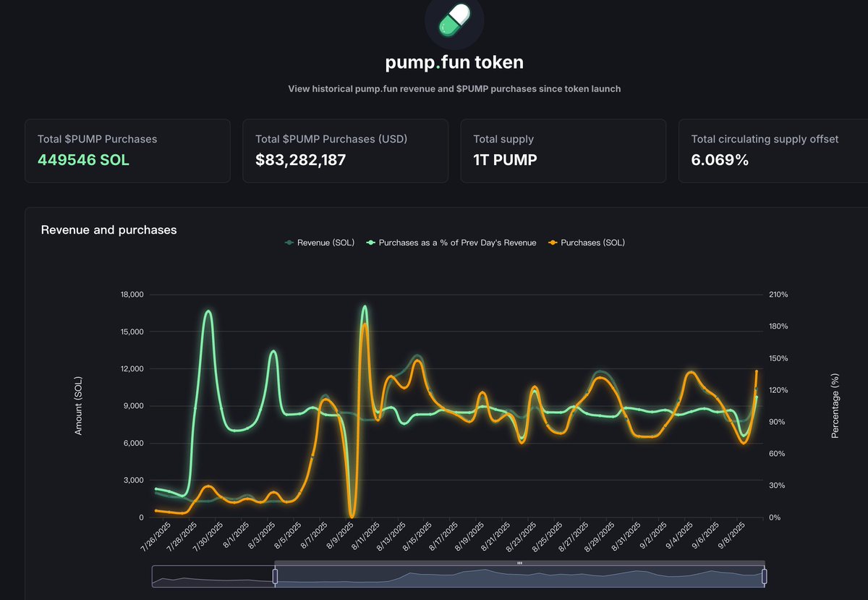Click the "View historical pump.fun revenue" subtitle
This screenshot has height=600, width=868.
454,89
